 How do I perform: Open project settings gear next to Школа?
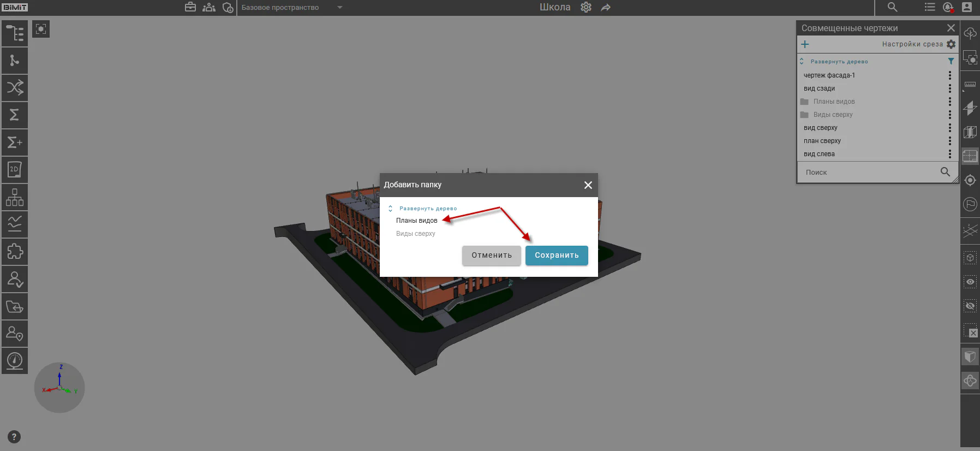586,7
